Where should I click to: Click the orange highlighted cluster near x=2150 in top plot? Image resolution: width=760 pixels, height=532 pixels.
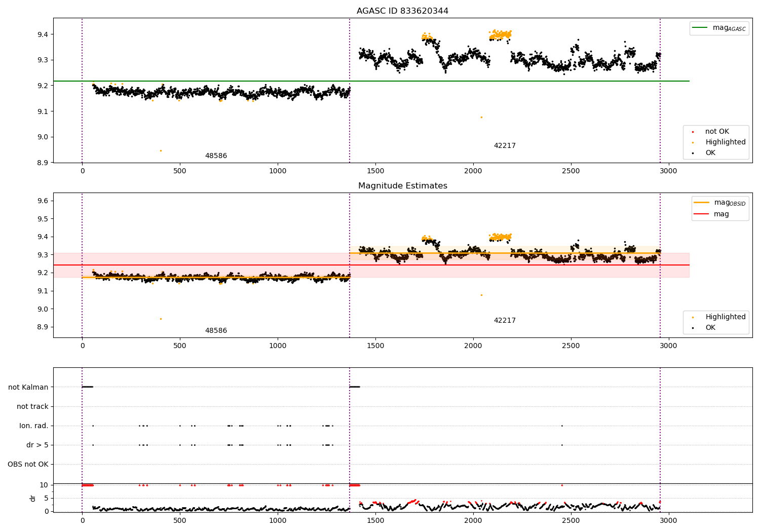coord(501,34)
